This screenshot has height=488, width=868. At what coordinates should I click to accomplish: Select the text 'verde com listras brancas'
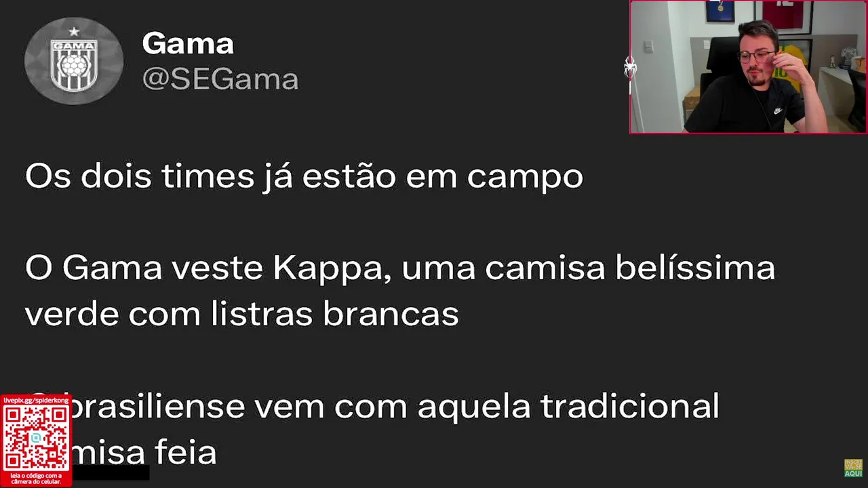click(x=242, y=314)
